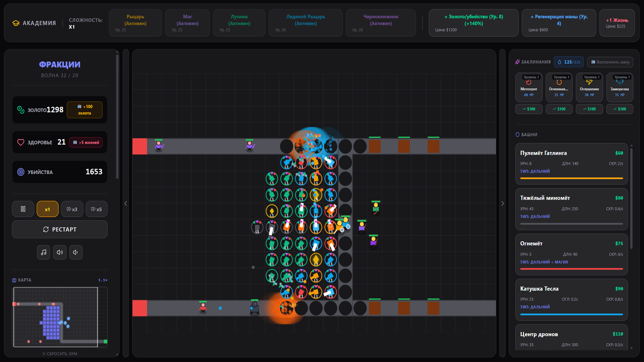Select the Рыцарь faction tab
This screenshot has width=644, height=362.
(x=135, y=23)
